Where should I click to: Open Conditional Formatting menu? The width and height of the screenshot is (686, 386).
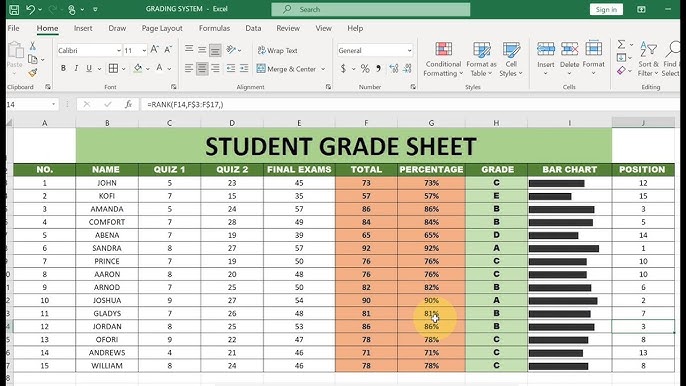[x=443, y=60]
